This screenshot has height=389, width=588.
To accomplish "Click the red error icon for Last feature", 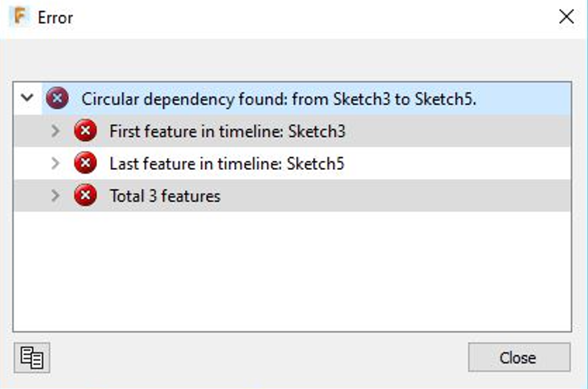I will (x=85, y=163).
